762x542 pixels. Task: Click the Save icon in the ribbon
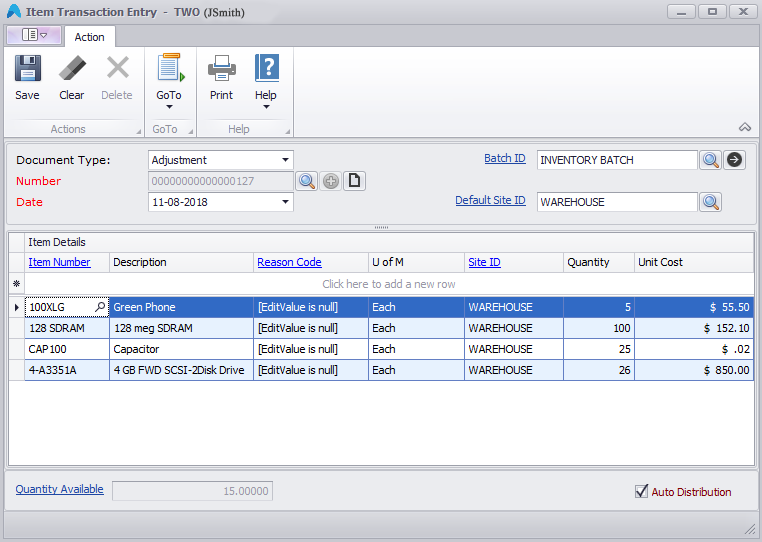point(28,68)
